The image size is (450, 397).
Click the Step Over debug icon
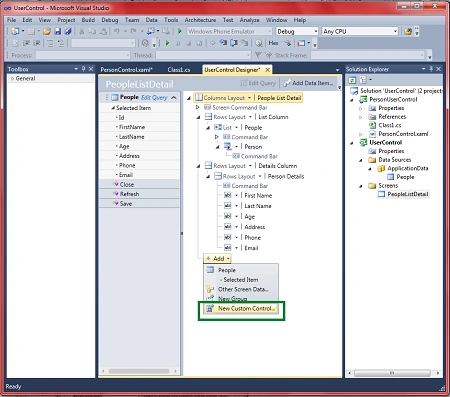pyautogui.click(x=234, y=43)
